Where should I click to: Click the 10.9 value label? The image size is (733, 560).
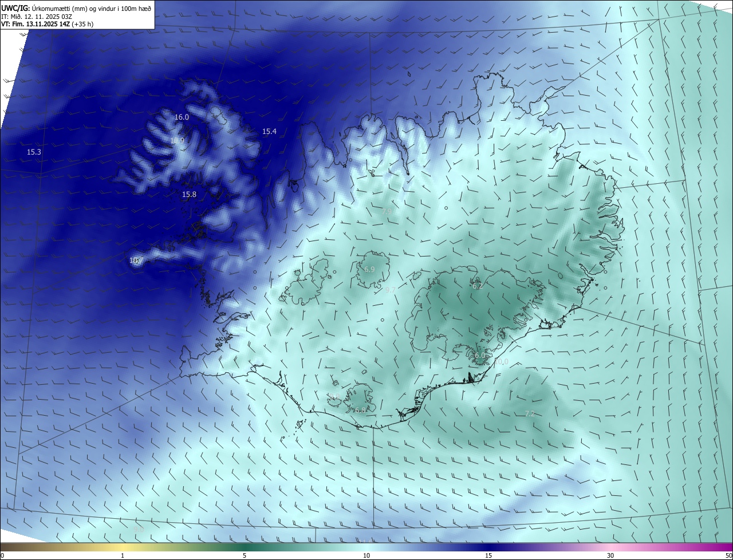[x=177, y=141]
